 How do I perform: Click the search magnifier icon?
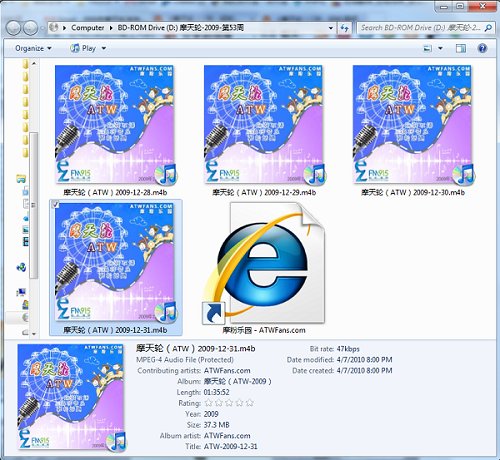coord(488,28)
